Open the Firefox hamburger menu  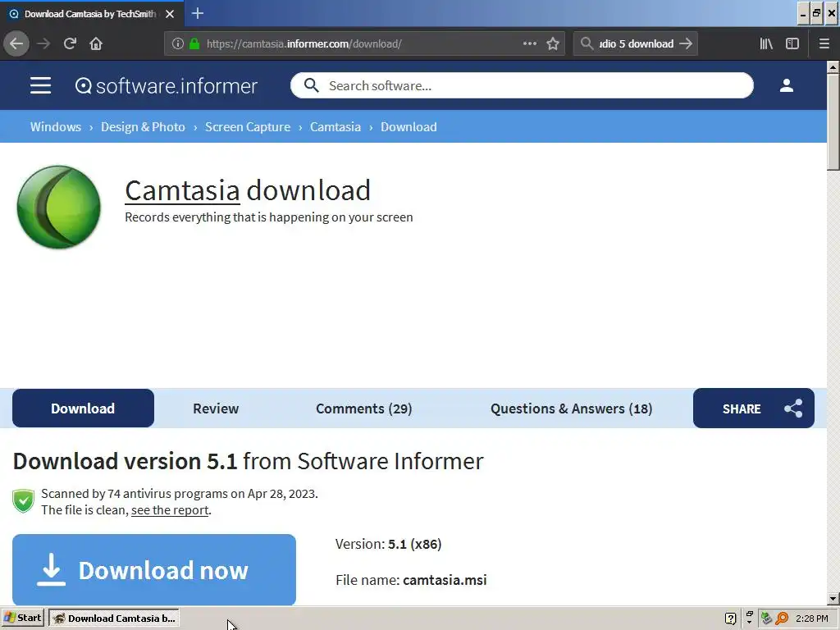click(824, 43)
